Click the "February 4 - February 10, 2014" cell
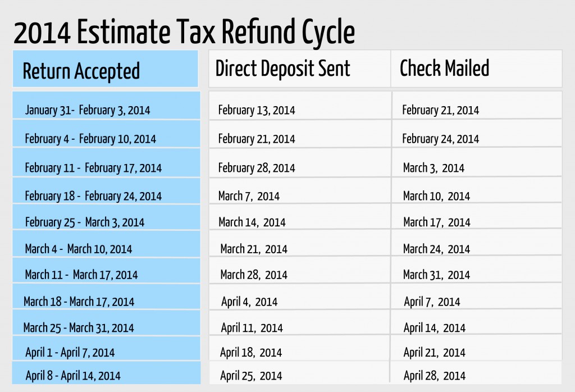Screen dimensions: 575x392 [x=90, y=139]
